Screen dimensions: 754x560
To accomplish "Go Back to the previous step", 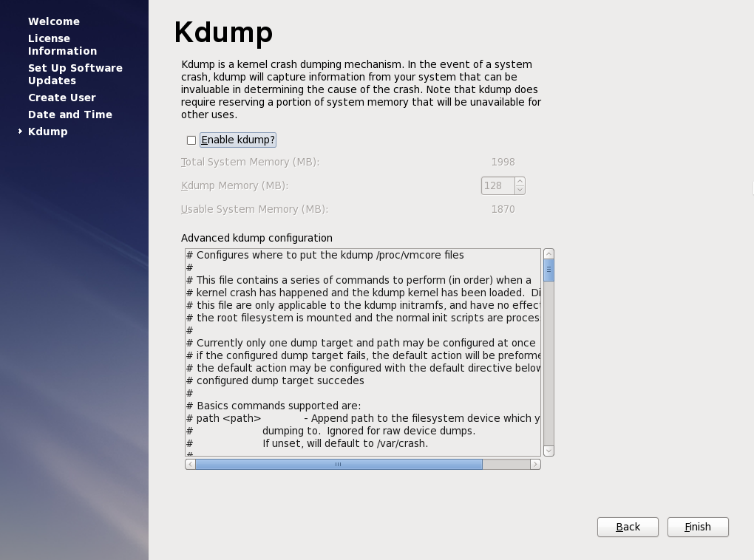I will [x=628, y=527].
